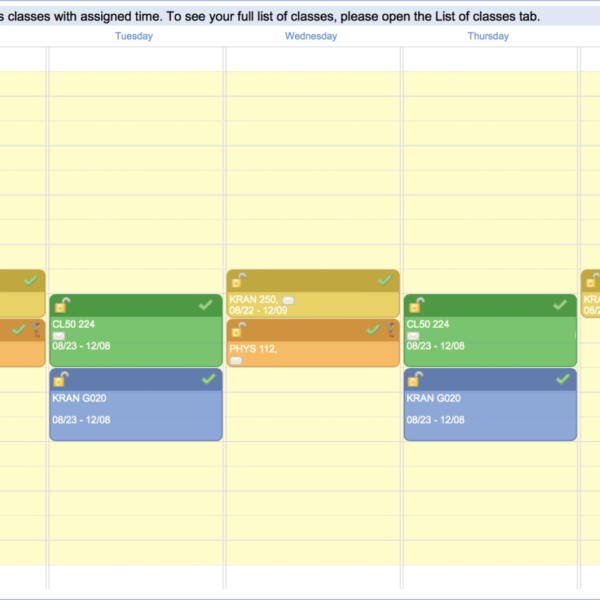Image resolution: width=600 pixels, height=600 pixels.
Task: Click checkmark on Tuesday KRAN G020 class
Action: (208, 379)
